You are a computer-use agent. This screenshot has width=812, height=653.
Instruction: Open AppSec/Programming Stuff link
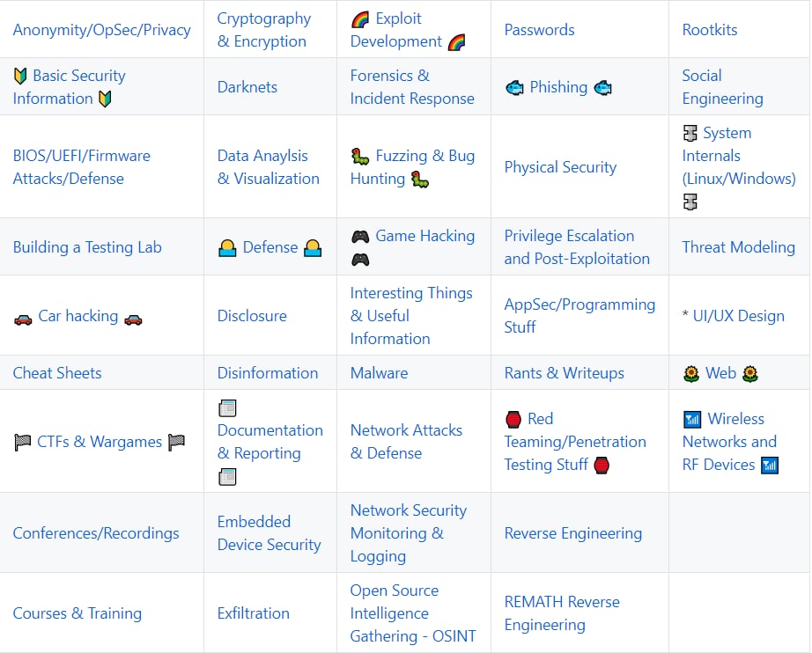580,316
